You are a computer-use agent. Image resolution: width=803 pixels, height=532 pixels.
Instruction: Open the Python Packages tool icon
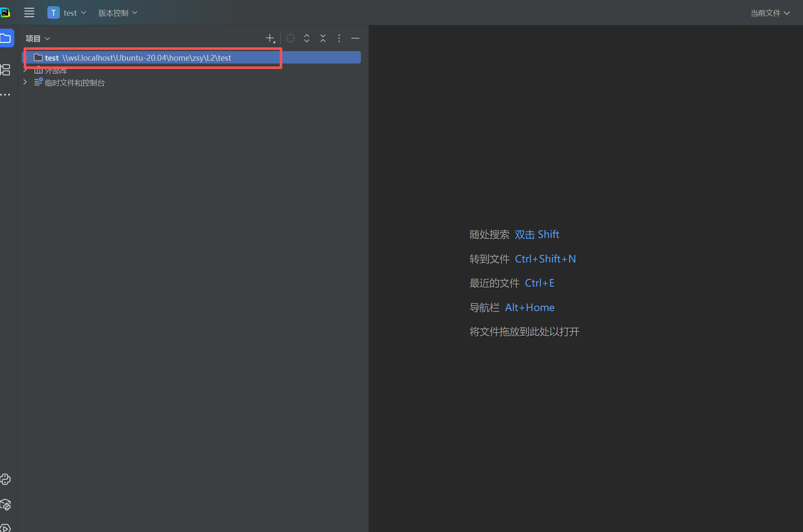(6, 505)
